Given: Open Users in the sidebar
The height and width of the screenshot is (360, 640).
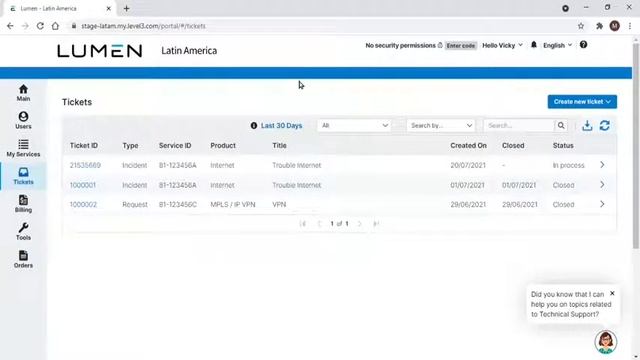Looking at the screenshot, I should pyautogui.click(x=23, y=120).
